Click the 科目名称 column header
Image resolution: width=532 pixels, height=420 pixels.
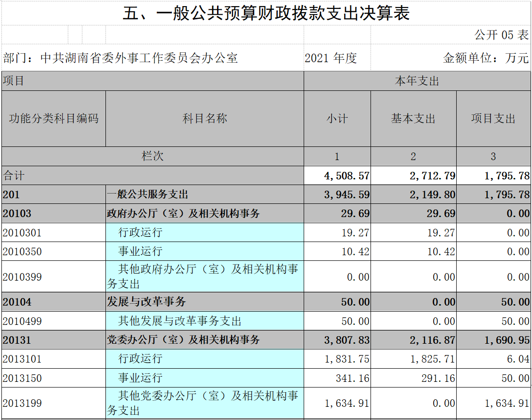click(x=205, y=118)
